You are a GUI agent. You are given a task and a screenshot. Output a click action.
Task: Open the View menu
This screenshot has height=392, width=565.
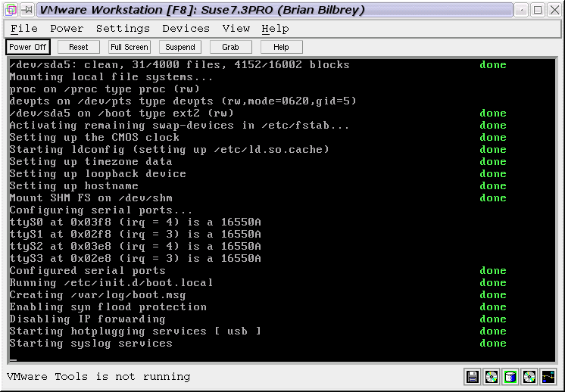click(x=236, y=29)
